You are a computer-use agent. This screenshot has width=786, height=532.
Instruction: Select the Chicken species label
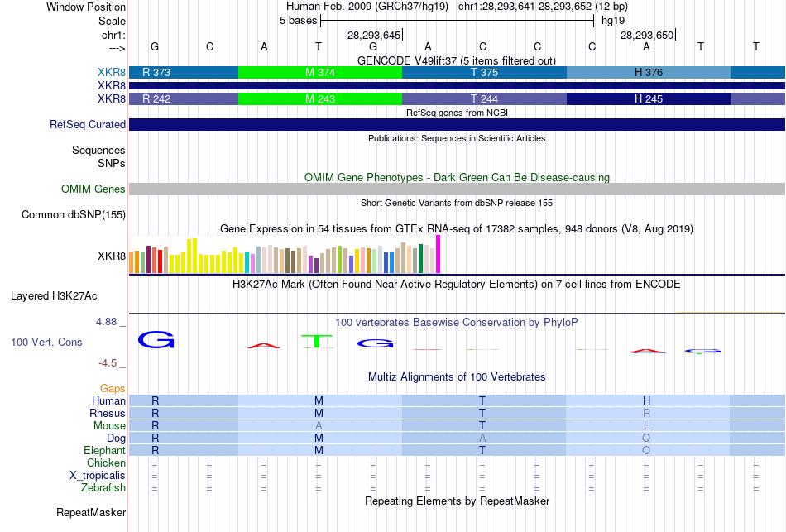(x=106, y=463)
